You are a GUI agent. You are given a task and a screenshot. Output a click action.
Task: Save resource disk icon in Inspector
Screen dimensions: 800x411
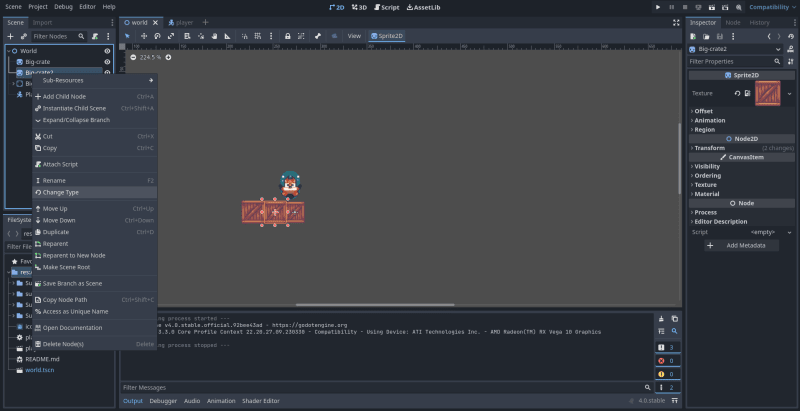(x=719, y=36)
